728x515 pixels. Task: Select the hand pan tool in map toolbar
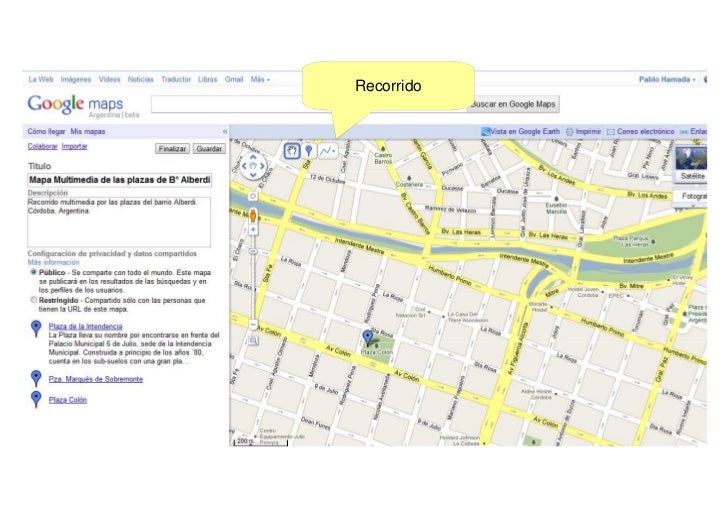[x=292, y=150]
